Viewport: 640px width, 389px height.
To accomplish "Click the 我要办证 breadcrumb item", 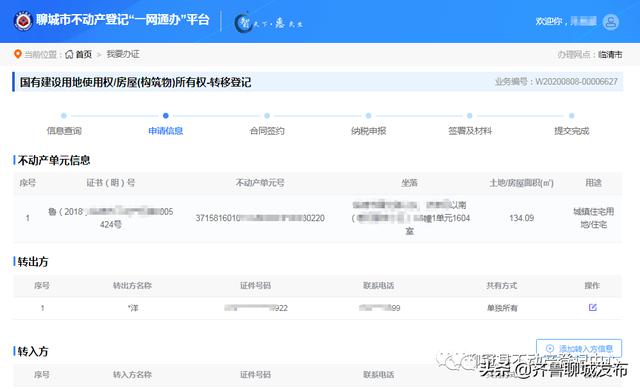I will coord(123,54).
